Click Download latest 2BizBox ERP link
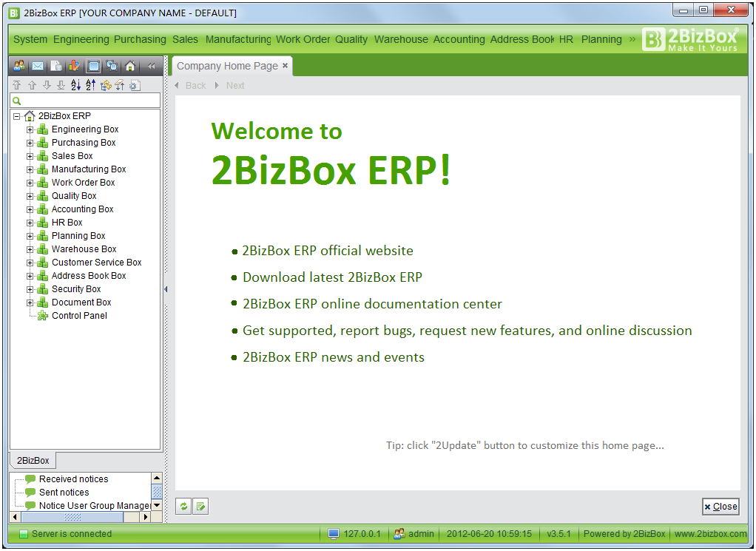The height and width of the screenshot is (551, 756). [332, 277]
